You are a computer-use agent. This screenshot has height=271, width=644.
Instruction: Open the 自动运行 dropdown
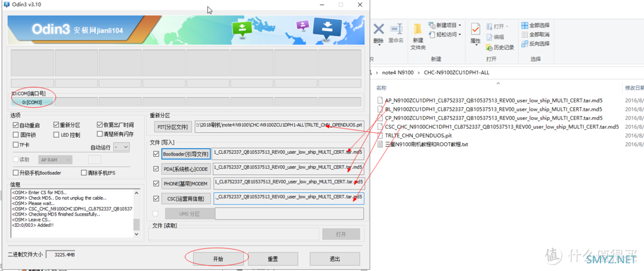(x=122, y=147)
